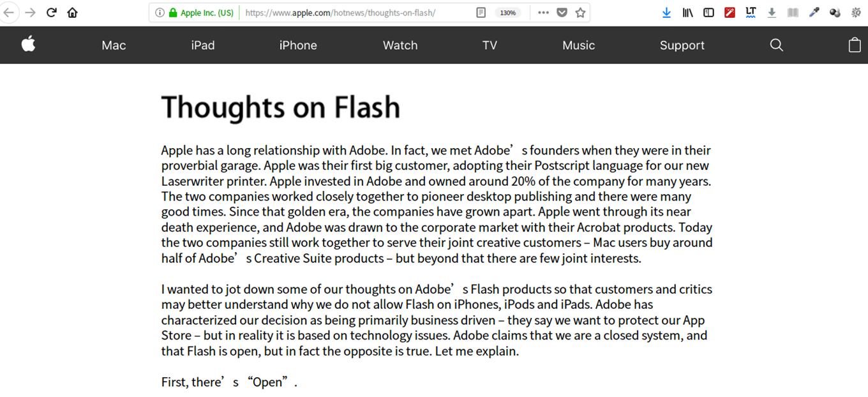Open page actions three-dots menu
Screen dimensions: 868x397
[543, 13]
